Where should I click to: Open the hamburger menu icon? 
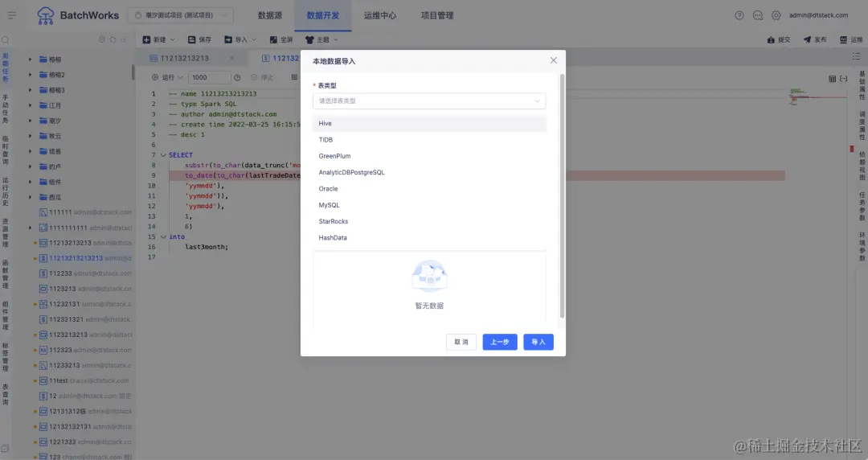pyautogui.click(x=11, y=15)
